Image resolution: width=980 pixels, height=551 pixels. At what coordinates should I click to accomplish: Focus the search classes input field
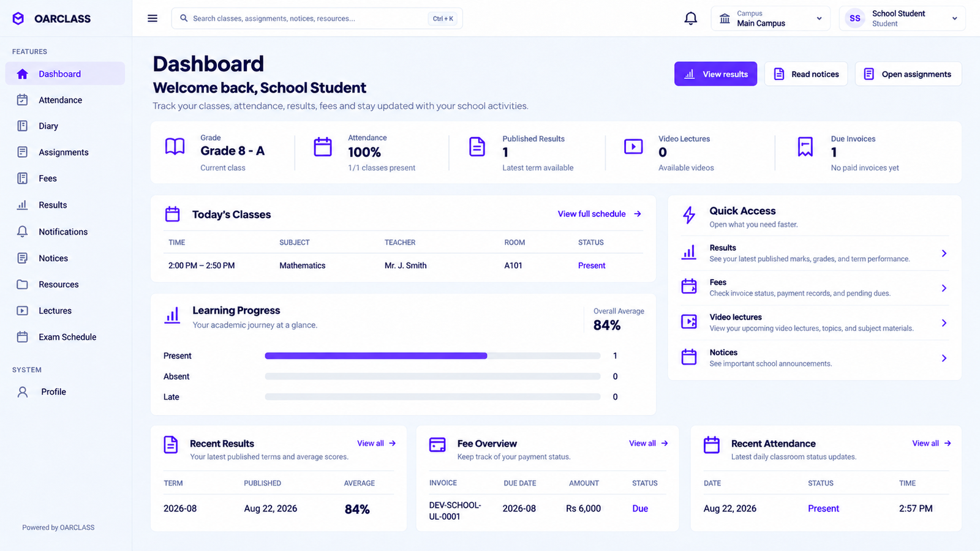tap(317, 18)
